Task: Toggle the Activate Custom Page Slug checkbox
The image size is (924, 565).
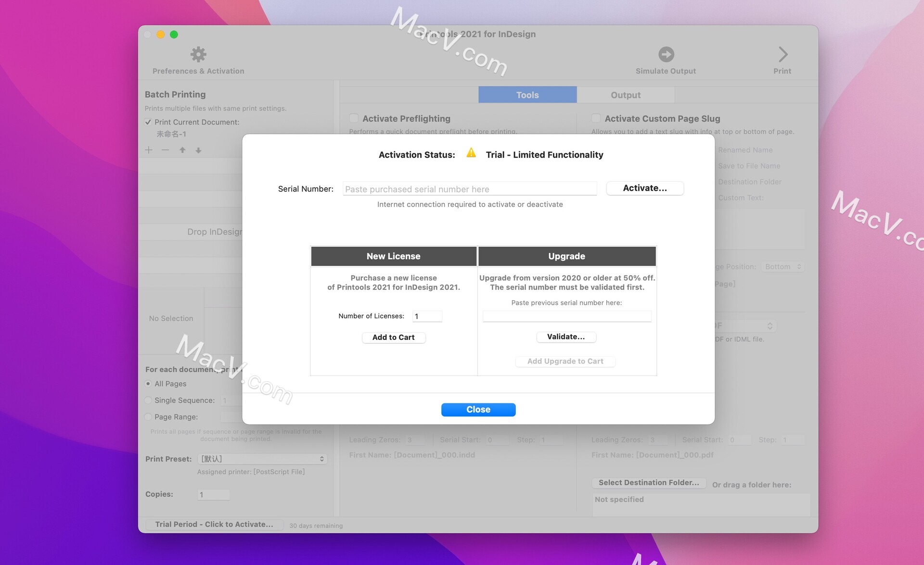Action: 596,118
